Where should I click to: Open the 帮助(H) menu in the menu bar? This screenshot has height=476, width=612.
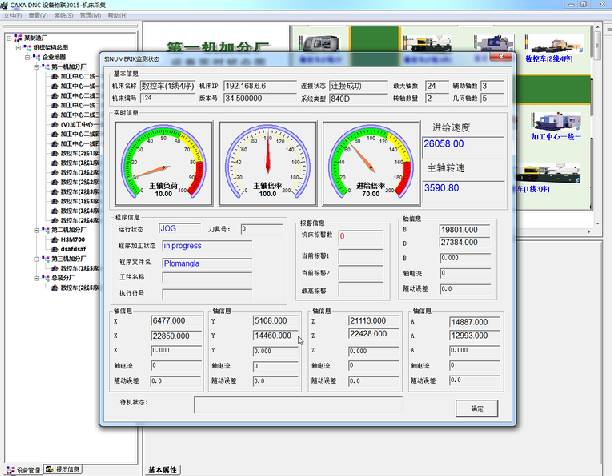117,16
